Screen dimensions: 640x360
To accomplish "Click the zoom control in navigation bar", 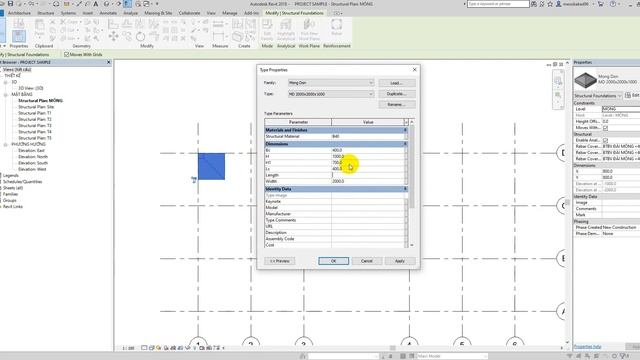I will coord(558,96).
